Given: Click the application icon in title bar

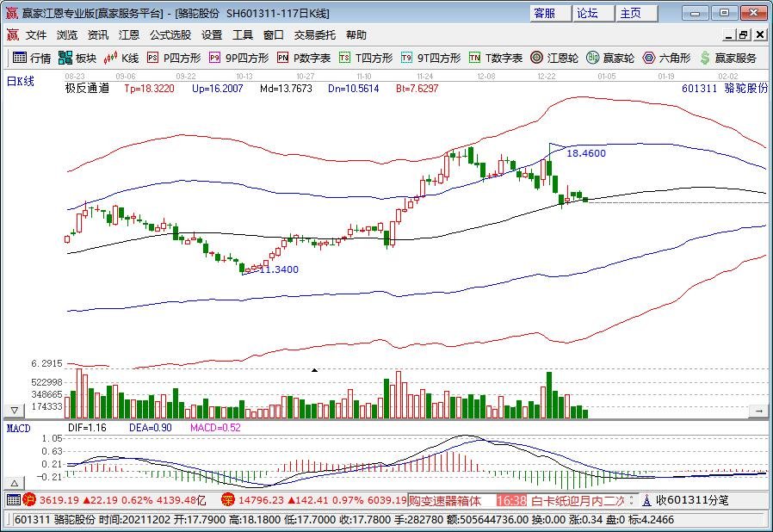Looking at the screenshot, I should (12, 13).
